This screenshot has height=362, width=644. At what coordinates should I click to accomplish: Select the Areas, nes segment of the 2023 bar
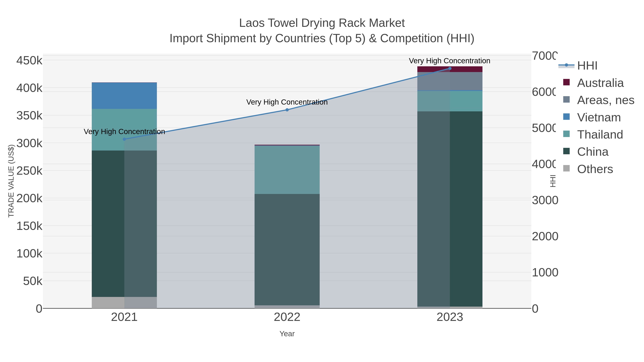point(450,81)
